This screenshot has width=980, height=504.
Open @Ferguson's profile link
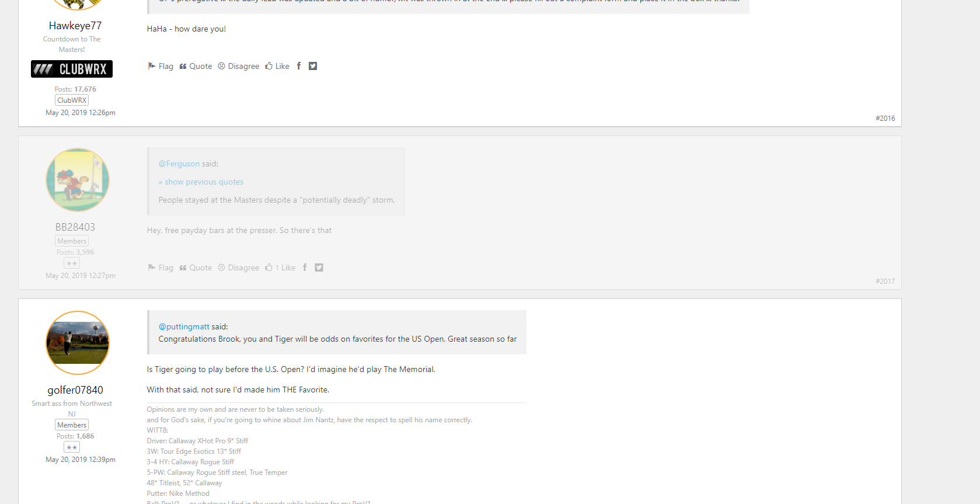point(179,164)
